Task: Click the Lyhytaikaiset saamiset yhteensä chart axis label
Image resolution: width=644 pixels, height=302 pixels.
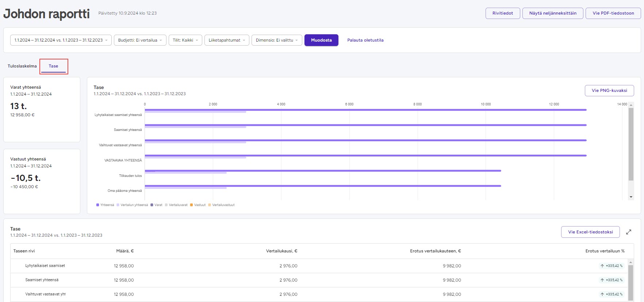Action: click(118, 115)
